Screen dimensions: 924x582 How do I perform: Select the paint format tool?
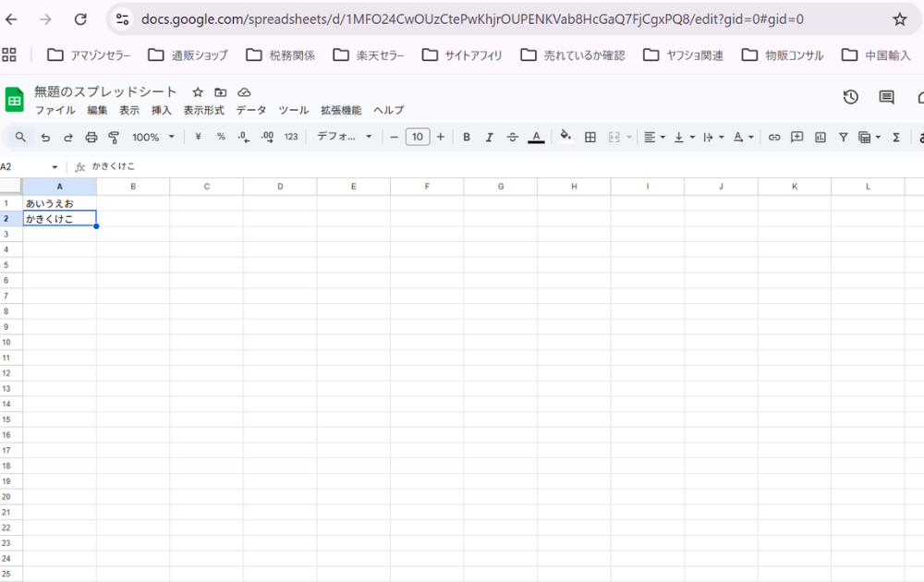(114, 137)
